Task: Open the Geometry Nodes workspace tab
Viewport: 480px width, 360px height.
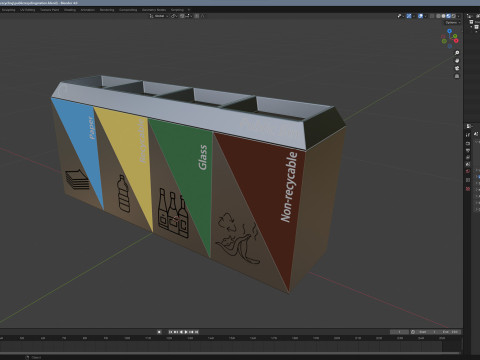Action: (154, 10)
